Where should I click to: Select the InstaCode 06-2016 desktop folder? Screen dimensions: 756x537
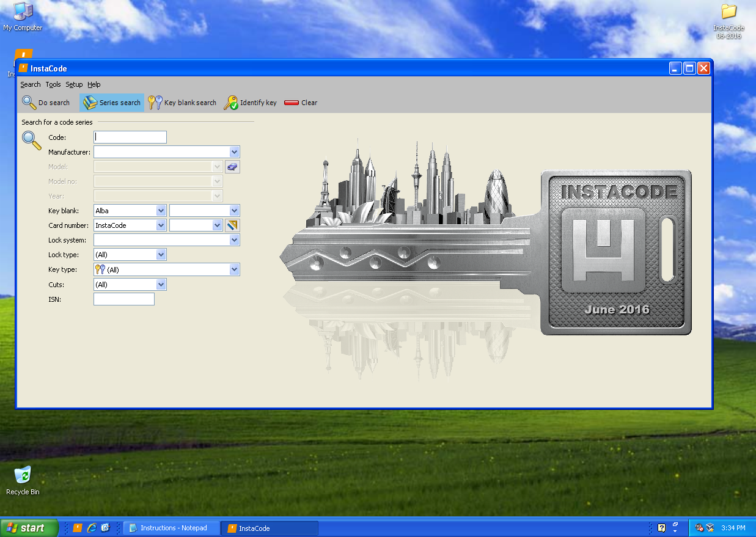pyautogui.click(x=728, y=21)
